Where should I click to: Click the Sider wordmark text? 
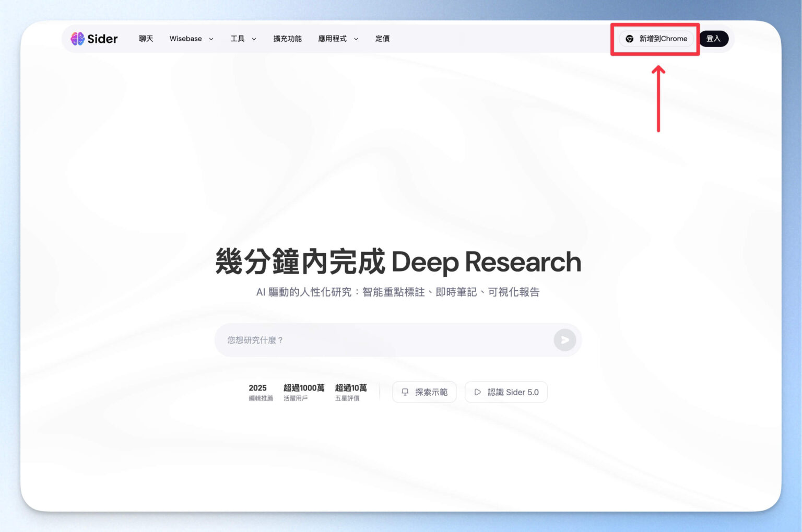click(x=102, y=38)
